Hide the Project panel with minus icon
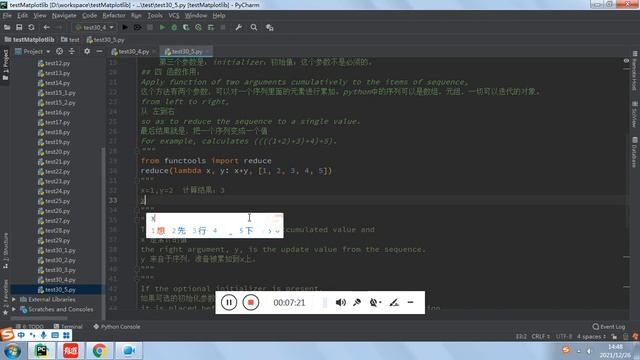The width and height of the screenshot is (640, 360). pyautogui.click(x=99, y=51)
